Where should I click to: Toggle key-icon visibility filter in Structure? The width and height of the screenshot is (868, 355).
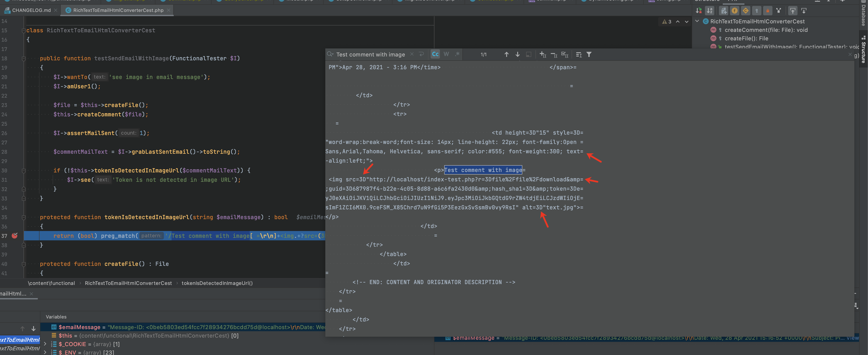coord(757,11)
